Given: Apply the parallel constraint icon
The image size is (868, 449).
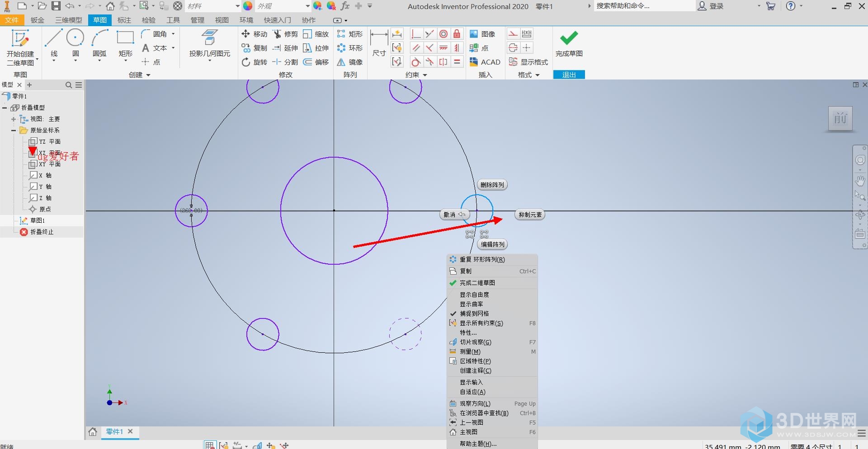Looking at the screenshot, I should tap(416, 48).
